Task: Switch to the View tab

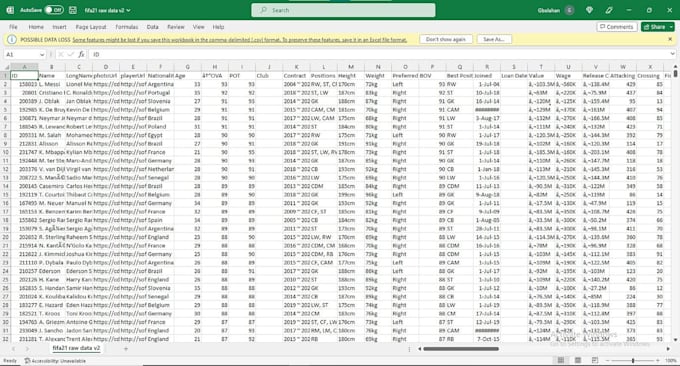Action: (199, 27)
